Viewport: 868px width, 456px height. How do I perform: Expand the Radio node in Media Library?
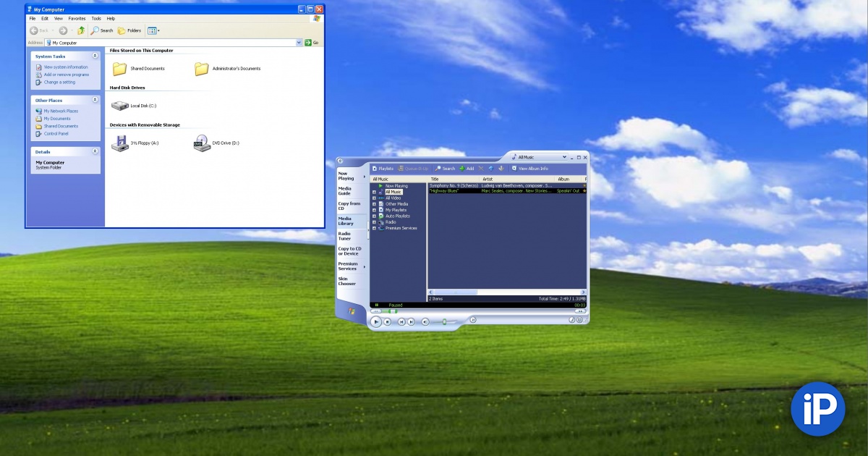click(x=375, y=222)
